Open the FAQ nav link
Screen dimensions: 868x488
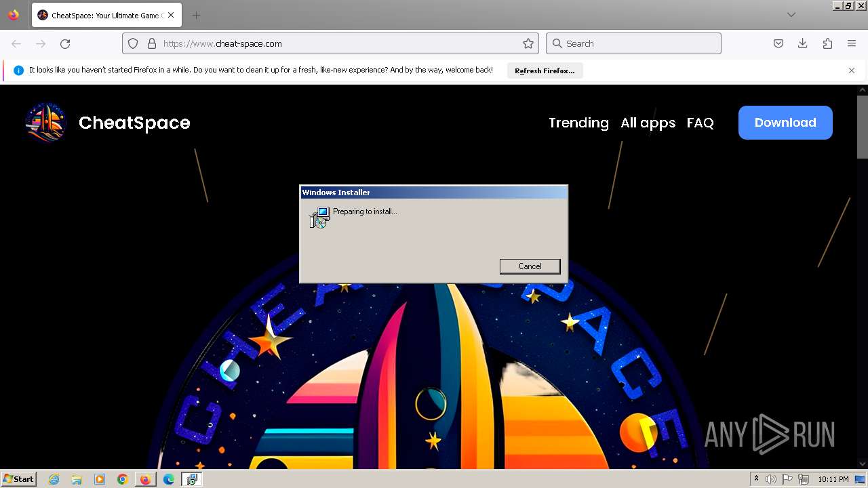tap(700, 123)
